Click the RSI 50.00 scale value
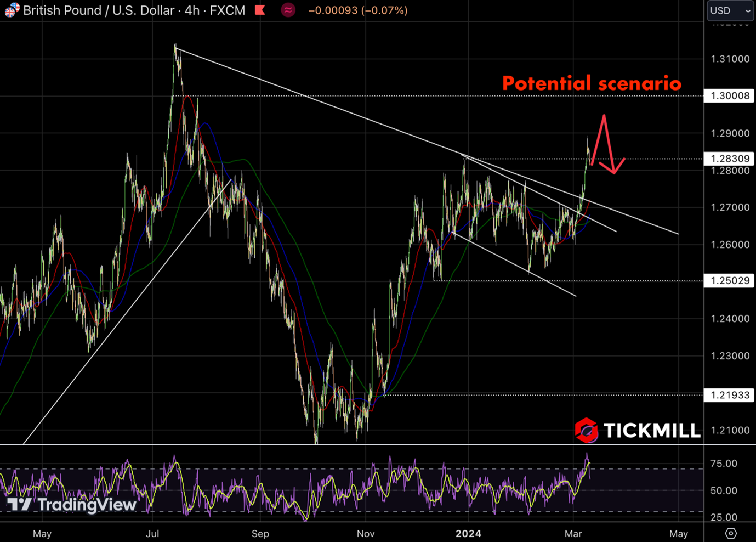The height and width of the screenshot is (542, 756). pos(724,490)
